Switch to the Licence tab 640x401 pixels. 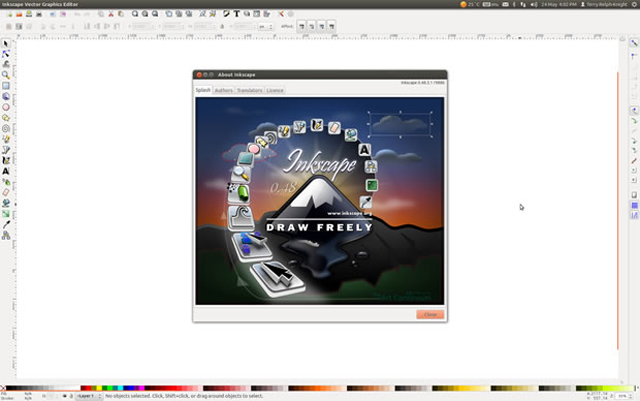(275, 90)
